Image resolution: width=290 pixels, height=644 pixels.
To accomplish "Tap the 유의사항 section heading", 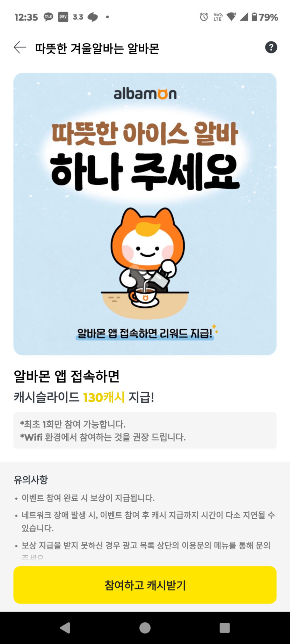I will [31, 480].
